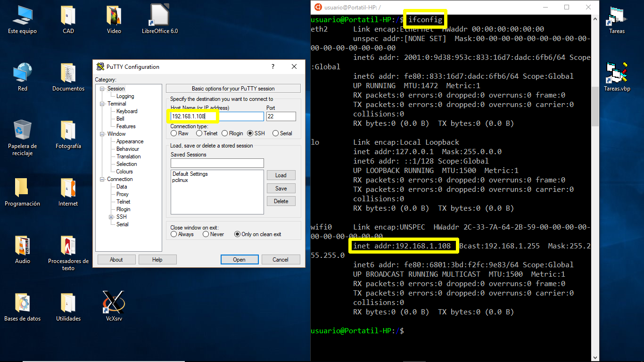Select the Colours category
Viewport: 644px width, 362px height.
pos(124,172)
